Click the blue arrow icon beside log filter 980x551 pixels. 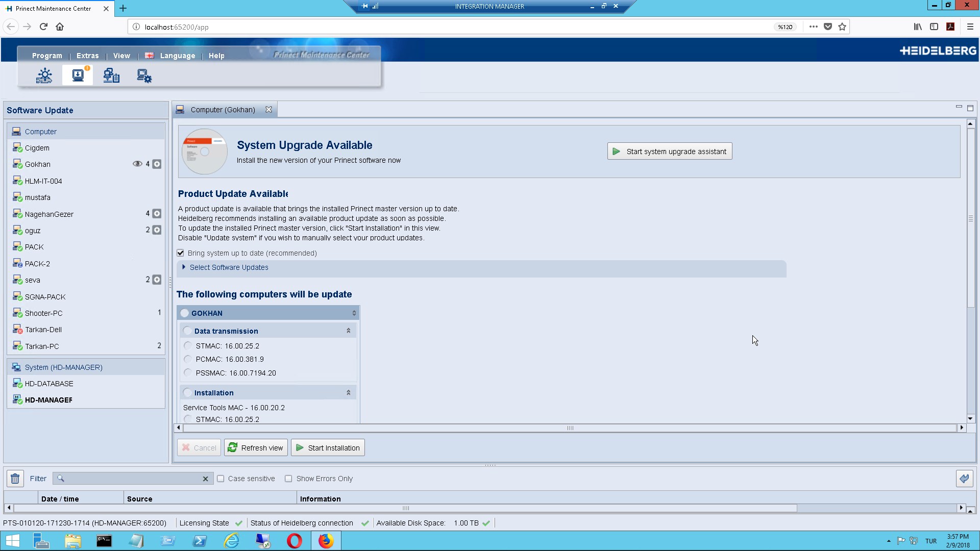tap(964, 479)
